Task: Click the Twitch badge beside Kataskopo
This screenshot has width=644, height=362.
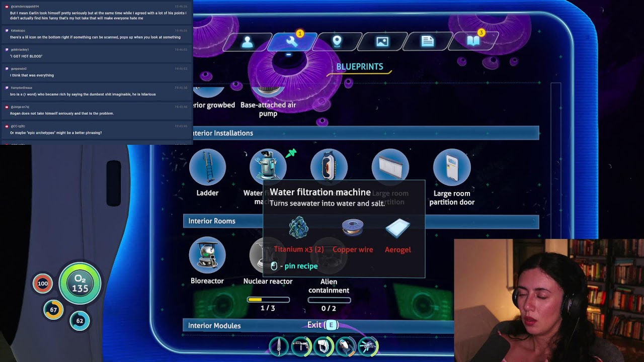Action: pos(7,31)
